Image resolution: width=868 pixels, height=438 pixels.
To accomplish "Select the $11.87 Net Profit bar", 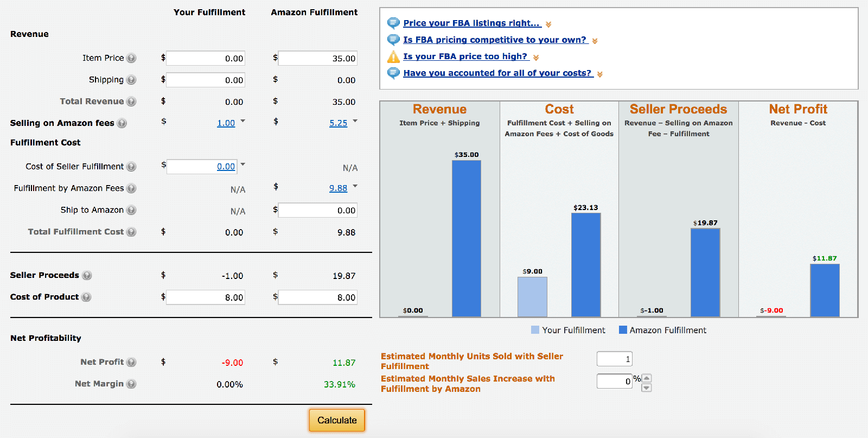I will coord(825,290).
